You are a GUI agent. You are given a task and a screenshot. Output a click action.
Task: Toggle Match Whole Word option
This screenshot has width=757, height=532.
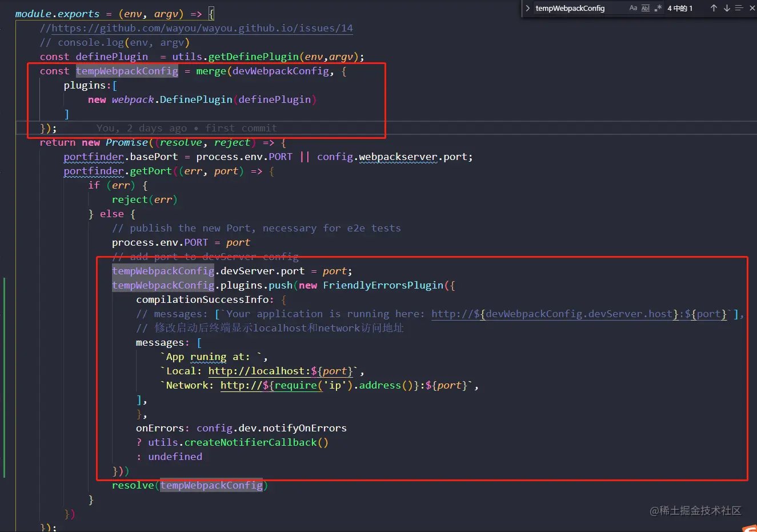point(646,8)
